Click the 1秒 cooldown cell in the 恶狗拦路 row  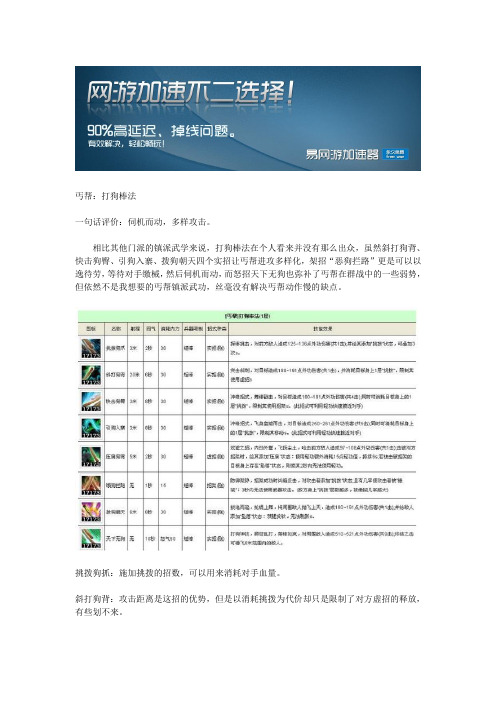tap(149, 485)
